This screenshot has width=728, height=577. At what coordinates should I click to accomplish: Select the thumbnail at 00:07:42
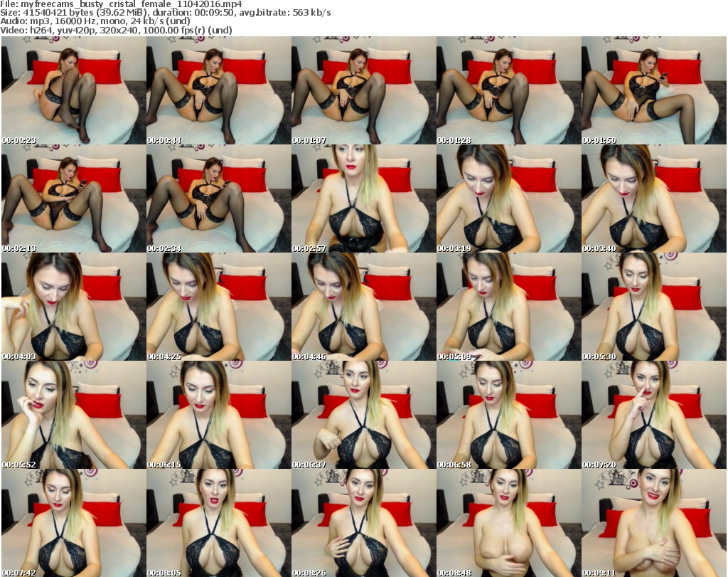point(73,523)
